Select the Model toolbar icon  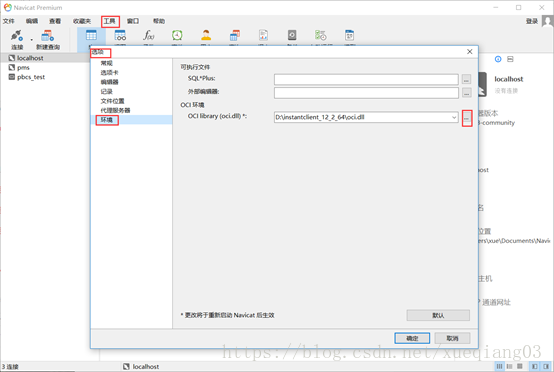[349, 35]
